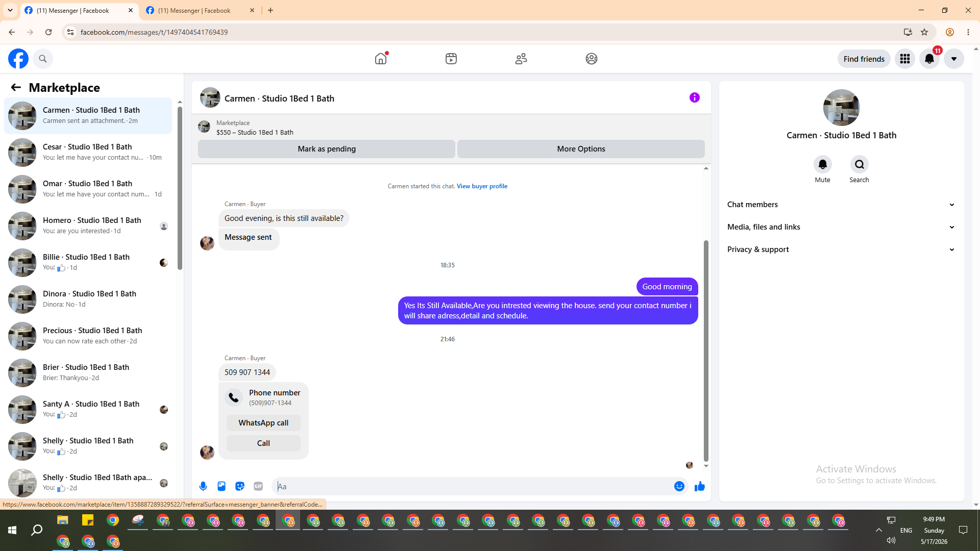Open the Facebook home logo

point(18,59)
